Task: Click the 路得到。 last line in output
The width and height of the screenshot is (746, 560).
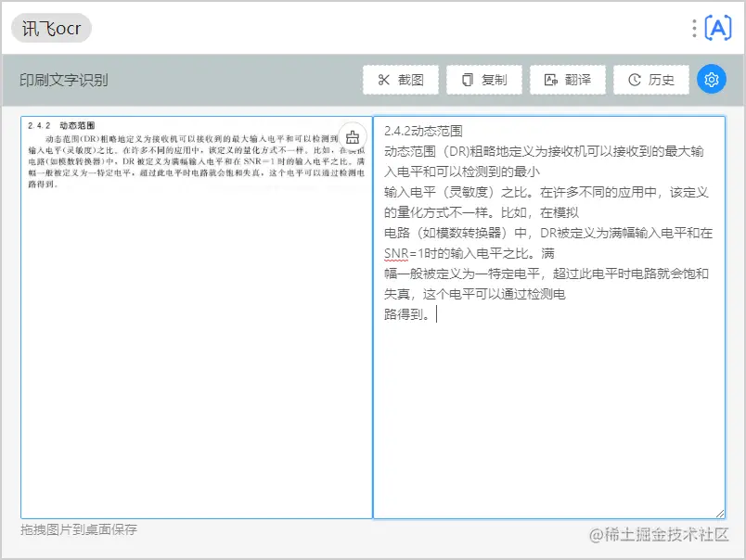Action: 407,314
